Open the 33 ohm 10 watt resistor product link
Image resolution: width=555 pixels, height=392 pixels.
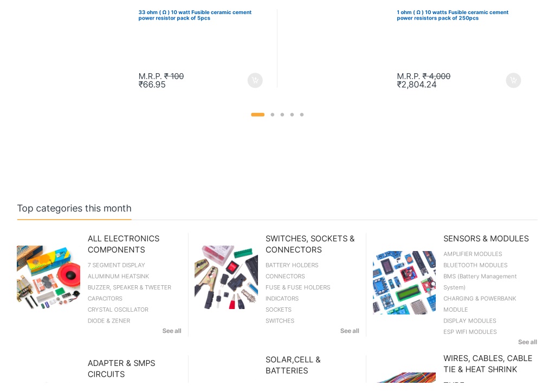pos(195,15)
